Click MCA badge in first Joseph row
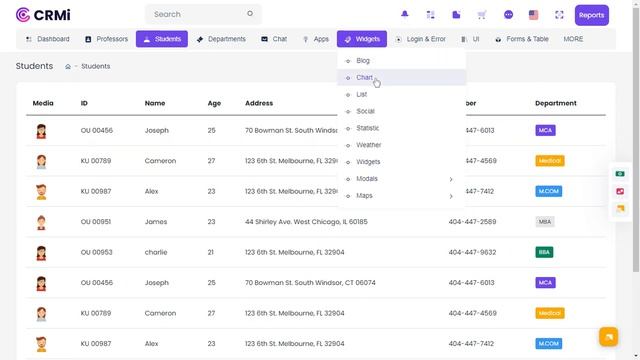This screenshot has width=640, height=360. [x=545, y=131]
